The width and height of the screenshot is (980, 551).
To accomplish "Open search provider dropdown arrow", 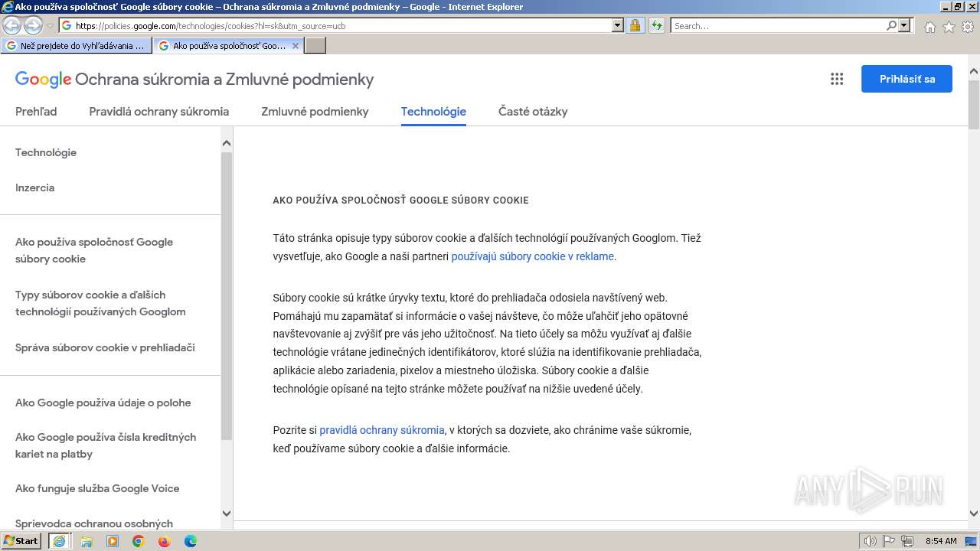I will coord(904,25).
